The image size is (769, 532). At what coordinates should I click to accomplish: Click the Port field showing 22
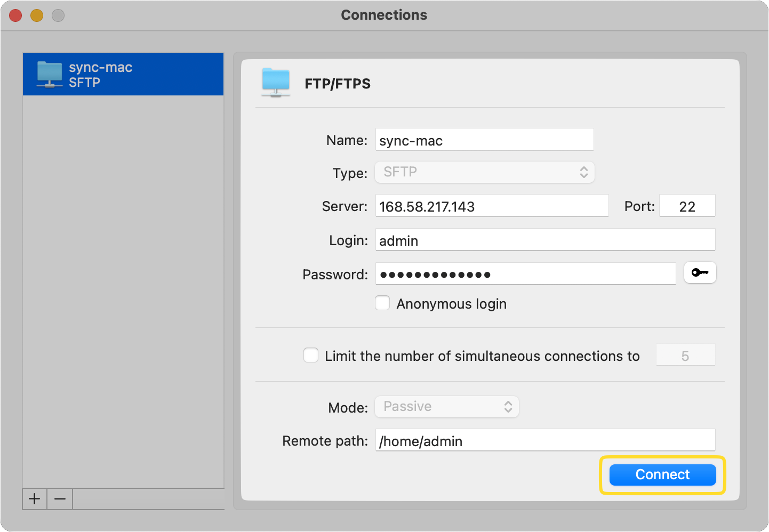pos(687,205)
